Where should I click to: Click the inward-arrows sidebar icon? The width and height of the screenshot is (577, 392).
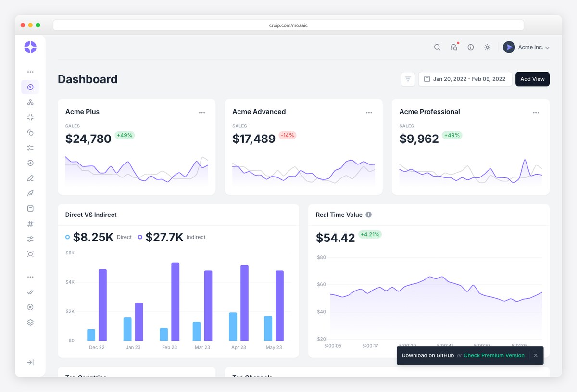[30, 117]
